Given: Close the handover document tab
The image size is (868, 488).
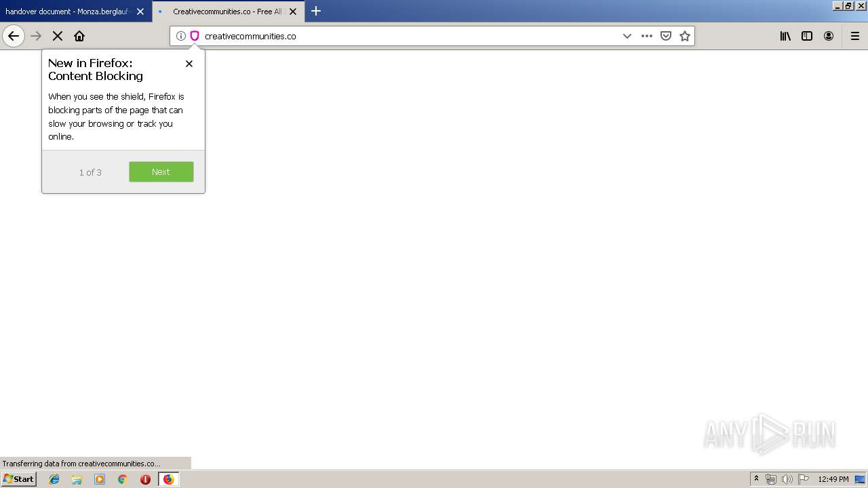Looking at the screenshot, I should point(140,12).
